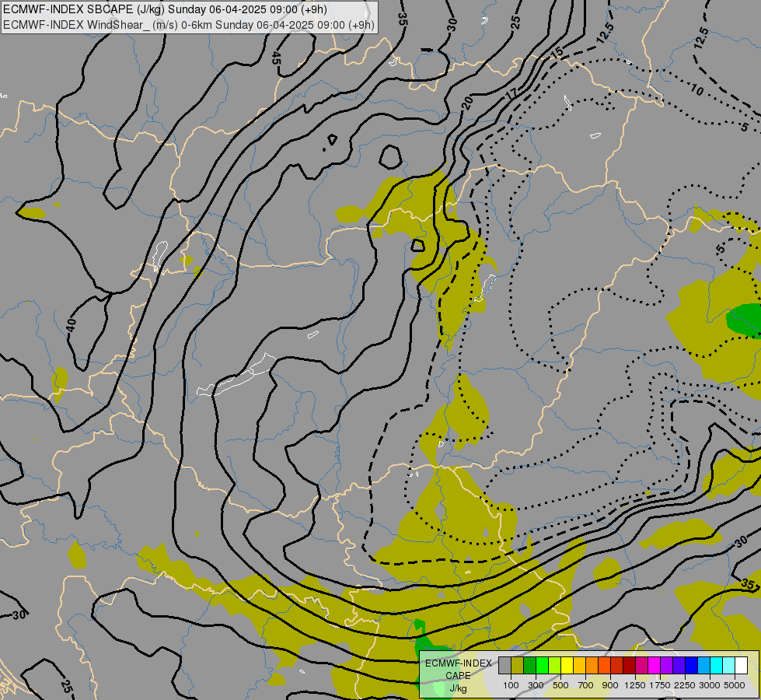Click the dark green CAPE patch at right edge

point(744,320)
